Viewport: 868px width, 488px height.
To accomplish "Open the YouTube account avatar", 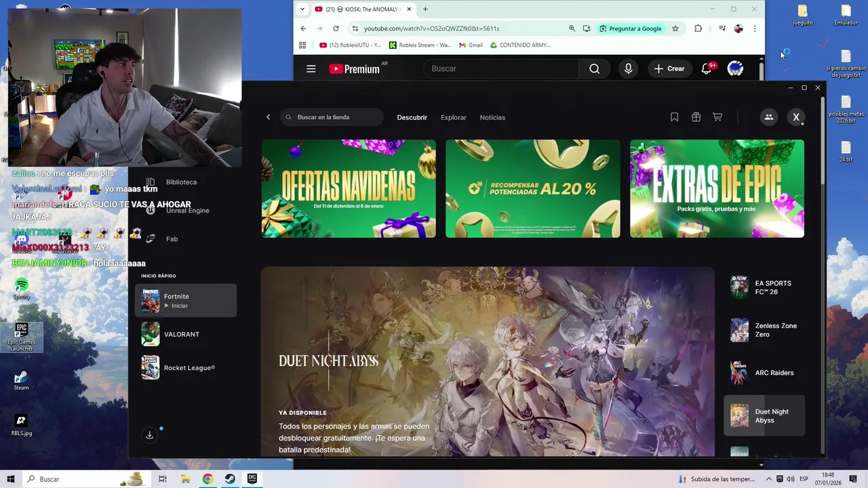I will 735,68.
